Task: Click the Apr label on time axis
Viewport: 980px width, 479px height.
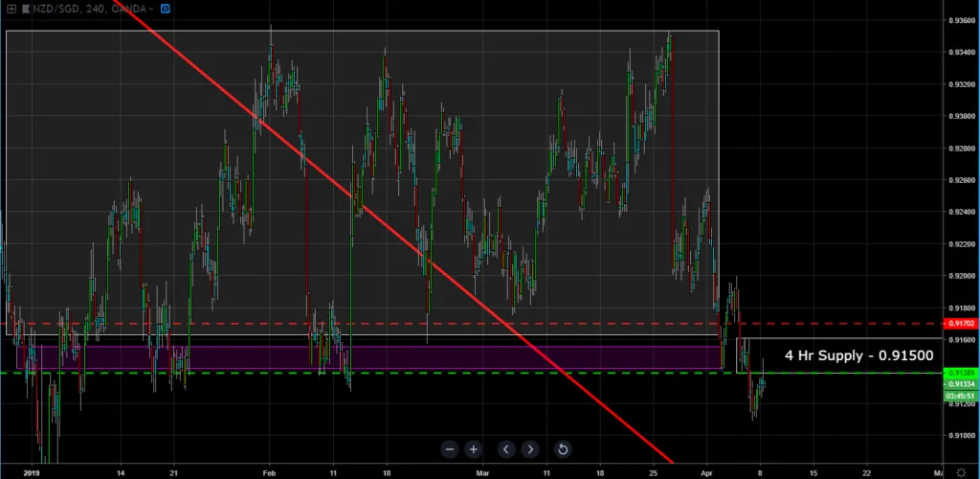Action: (707, 472)
